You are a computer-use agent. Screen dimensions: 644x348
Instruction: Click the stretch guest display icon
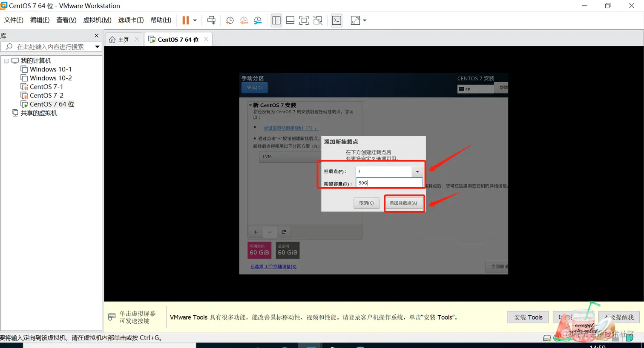355,20
